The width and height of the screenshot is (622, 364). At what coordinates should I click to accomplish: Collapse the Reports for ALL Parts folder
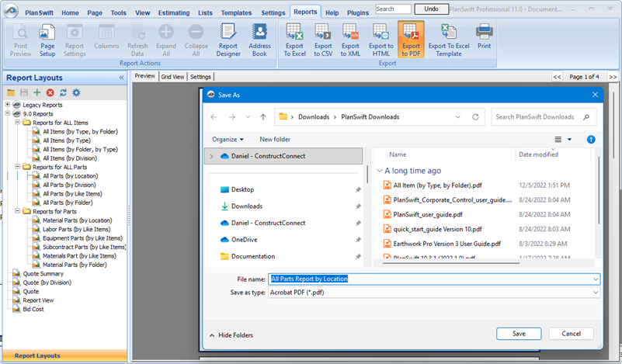point(17,167)
